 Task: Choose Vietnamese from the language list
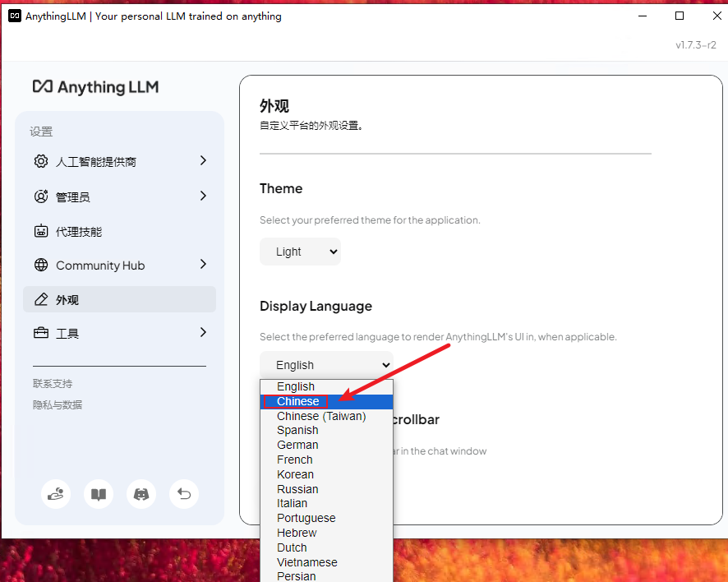click(326, 562)
